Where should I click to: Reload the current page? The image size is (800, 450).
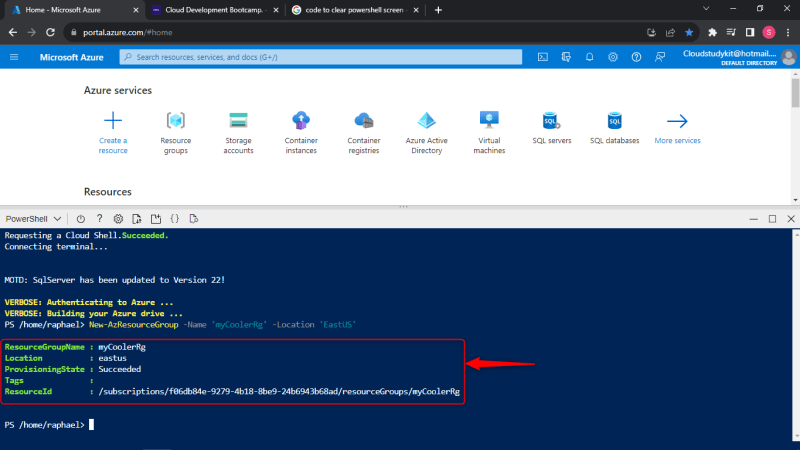click(51, 32)
